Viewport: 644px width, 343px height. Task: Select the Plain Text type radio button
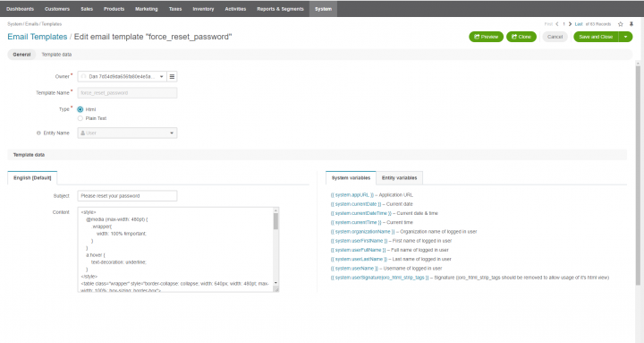tap(80, 118)
